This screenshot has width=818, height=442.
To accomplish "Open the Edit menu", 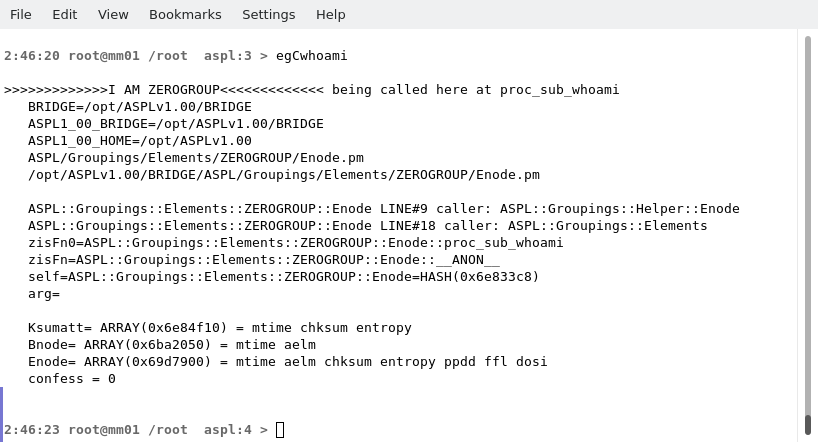I will coord(64,14).
